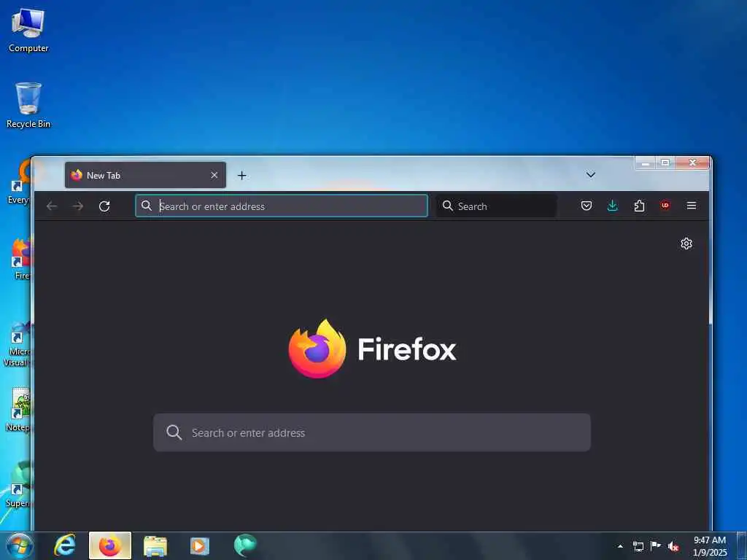Click the magnifier icon in Search box
The height and width of the screenshot is (560, 747).
tap(447, 206)
